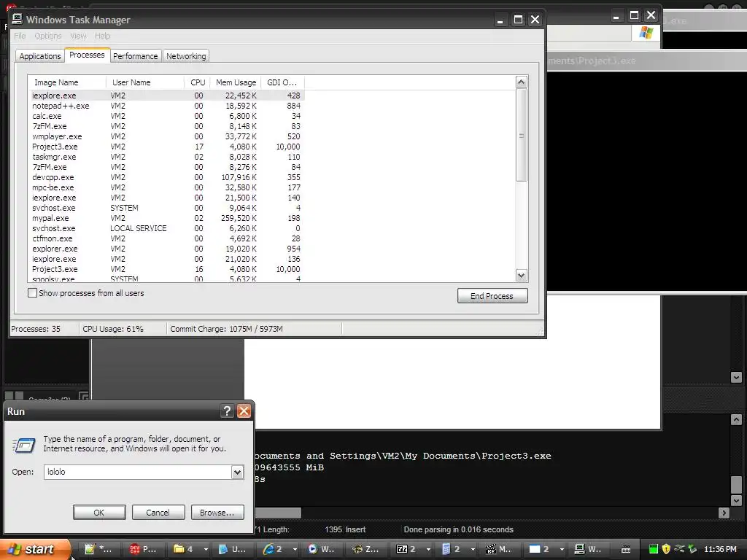747x560 pixels.
Task: Click the End Process button
Action: (x=492, y=296)
